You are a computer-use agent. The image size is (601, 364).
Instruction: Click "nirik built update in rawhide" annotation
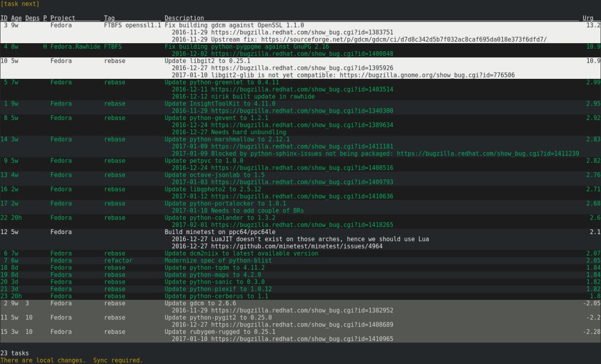263,97
